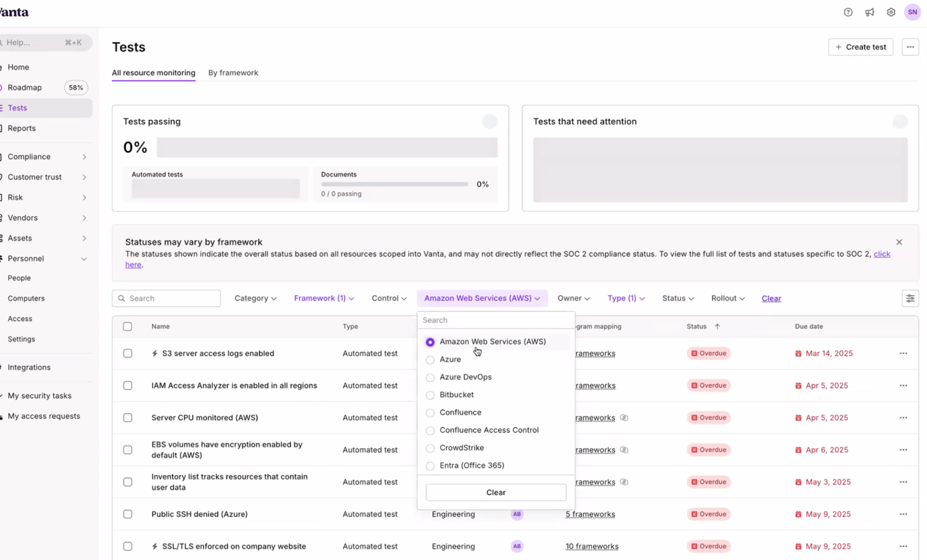The width and height of the screenshot is (927, 560).
Task: Click the search magnifier icon in tests search
Action: (122, 298)
